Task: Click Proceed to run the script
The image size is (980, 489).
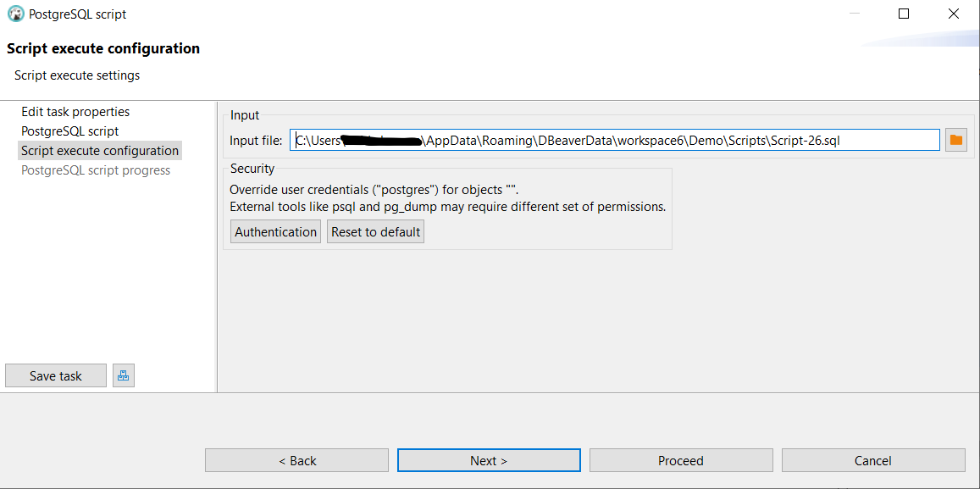Action: coord(681,460)
